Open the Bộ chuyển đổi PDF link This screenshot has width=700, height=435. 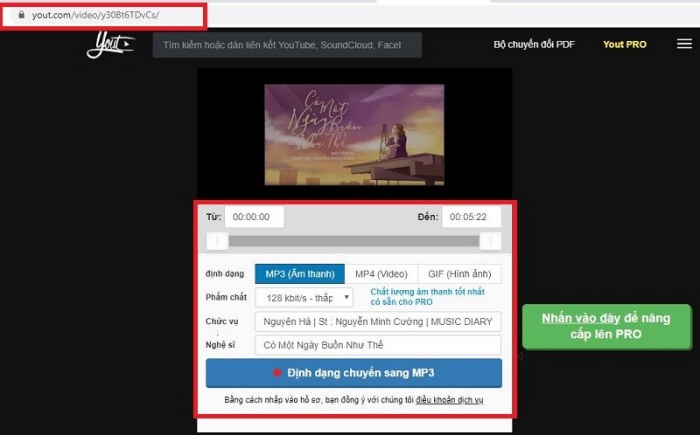tap(535, 44)
